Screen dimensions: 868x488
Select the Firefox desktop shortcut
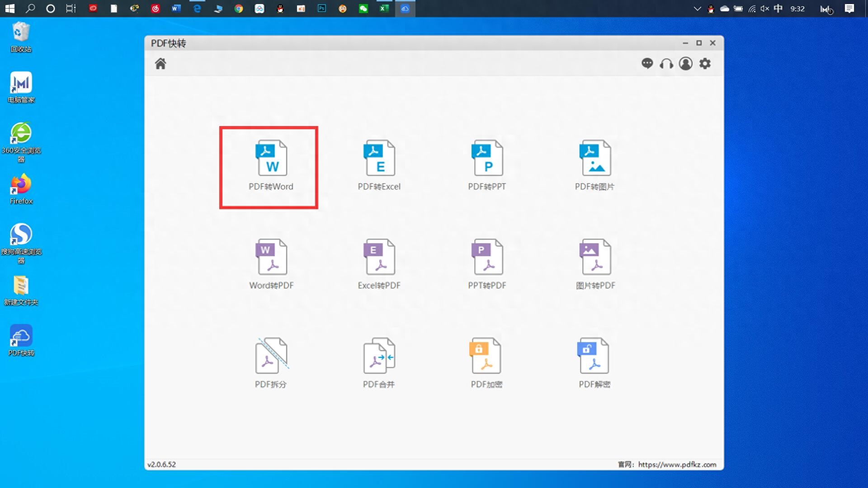[21, 189]
